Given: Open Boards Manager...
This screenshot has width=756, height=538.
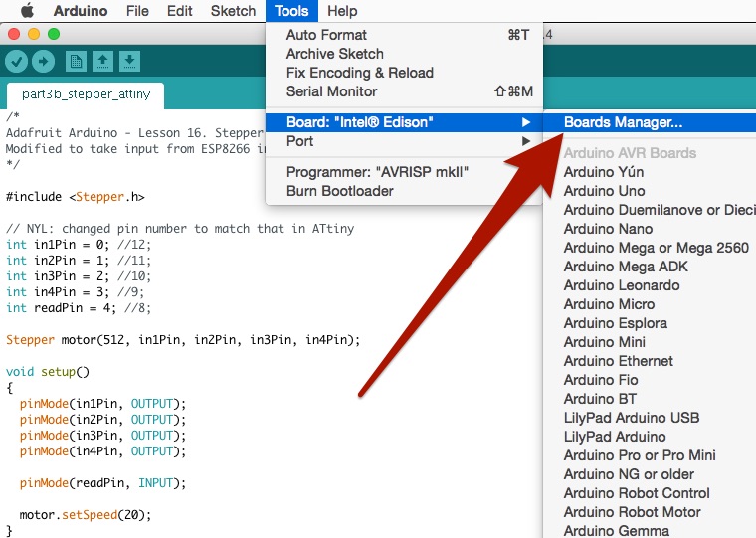Looking at the screenshot, I should pyautogui.click(x=650, y=122).
